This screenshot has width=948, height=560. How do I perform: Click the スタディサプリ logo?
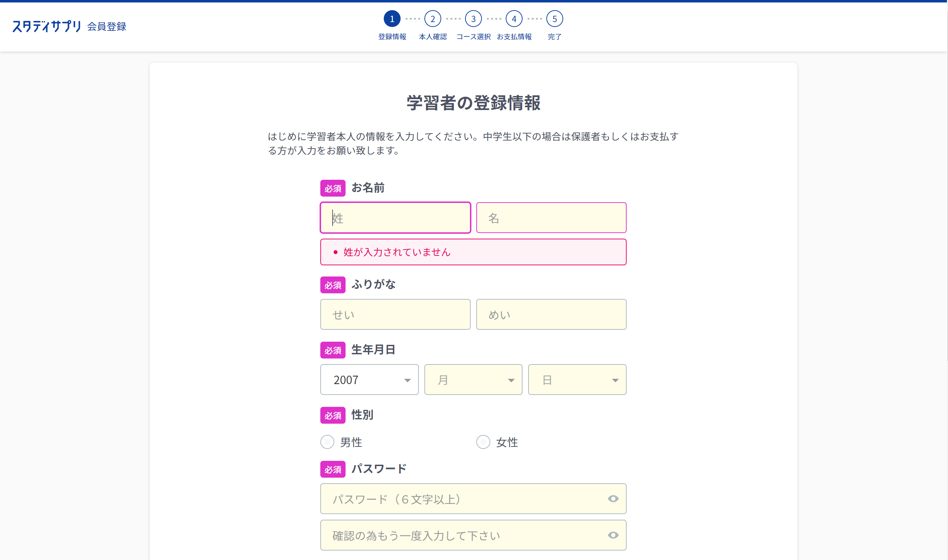(47, 26)
